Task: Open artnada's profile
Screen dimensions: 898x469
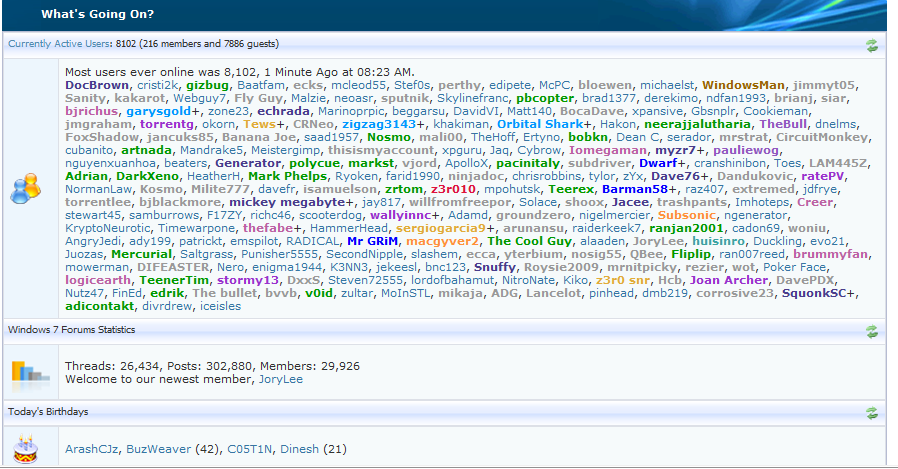Action: pyautogui.click(x=146, y=150)
